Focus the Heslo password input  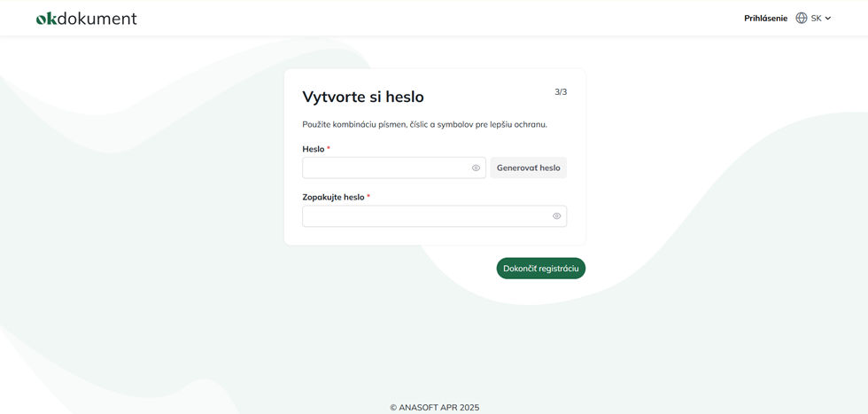pos(385,168)
